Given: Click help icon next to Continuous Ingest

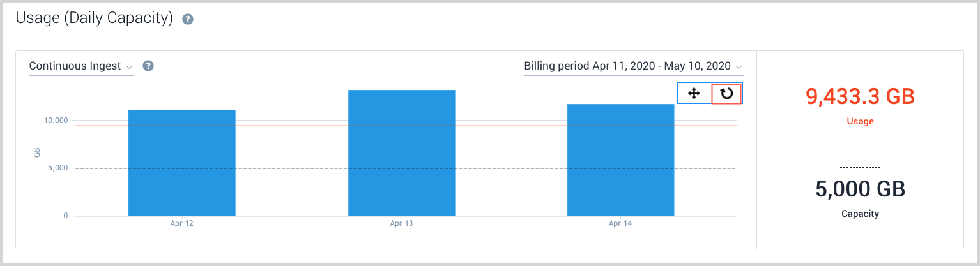Looking at the screenshot, I should pos(148,66).
